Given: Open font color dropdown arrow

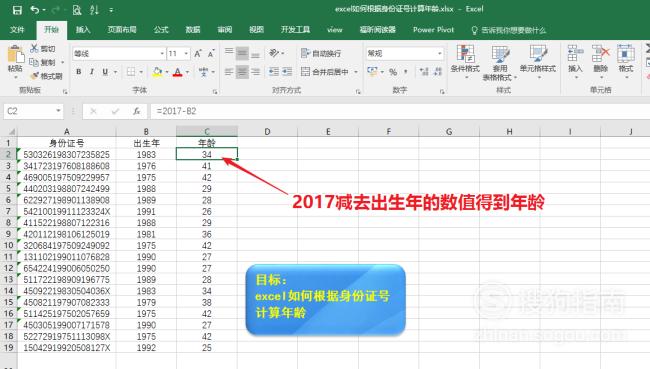Looking at the screenshot, I should click(187, 72).
